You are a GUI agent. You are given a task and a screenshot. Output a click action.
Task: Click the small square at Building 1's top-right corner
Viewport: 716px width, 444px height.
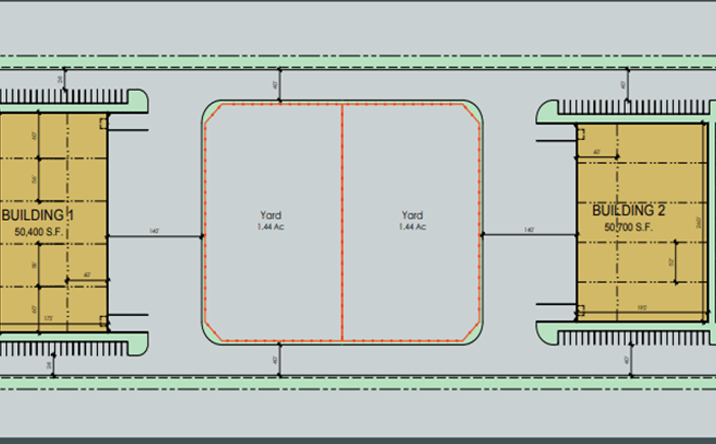click(104, 123)
